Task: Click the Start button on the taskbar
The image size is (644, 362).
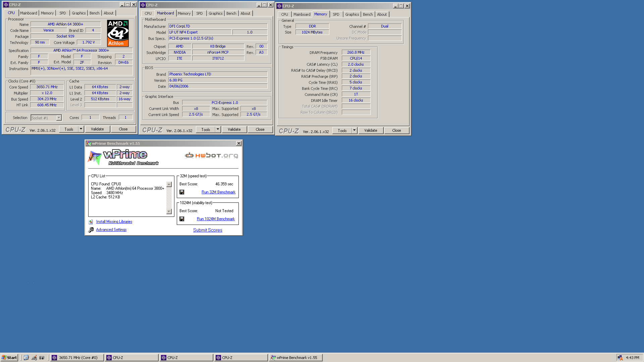Action: coord(9,358)
